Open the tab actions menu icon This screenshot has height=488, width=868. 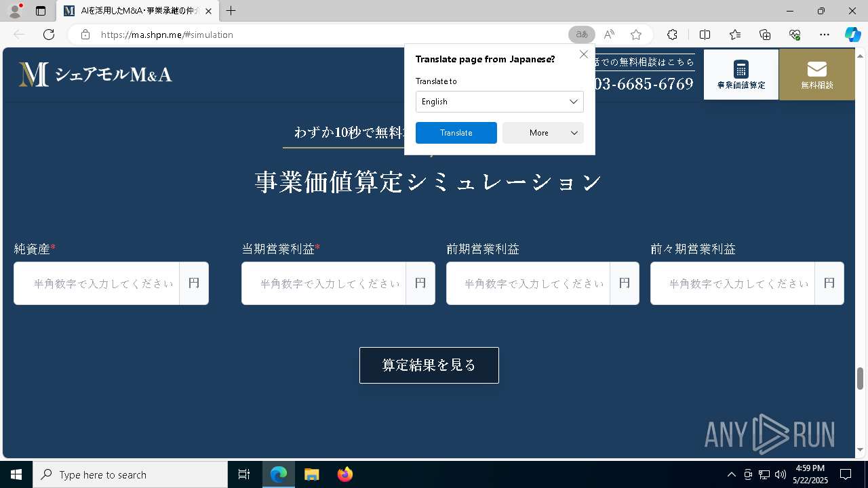(41, 11)
